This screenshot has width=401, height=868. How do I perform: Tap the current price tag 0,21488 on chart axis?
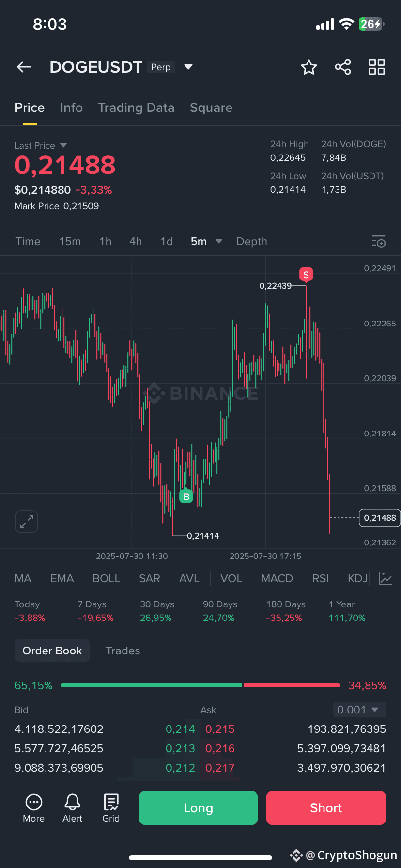[380, 518]
